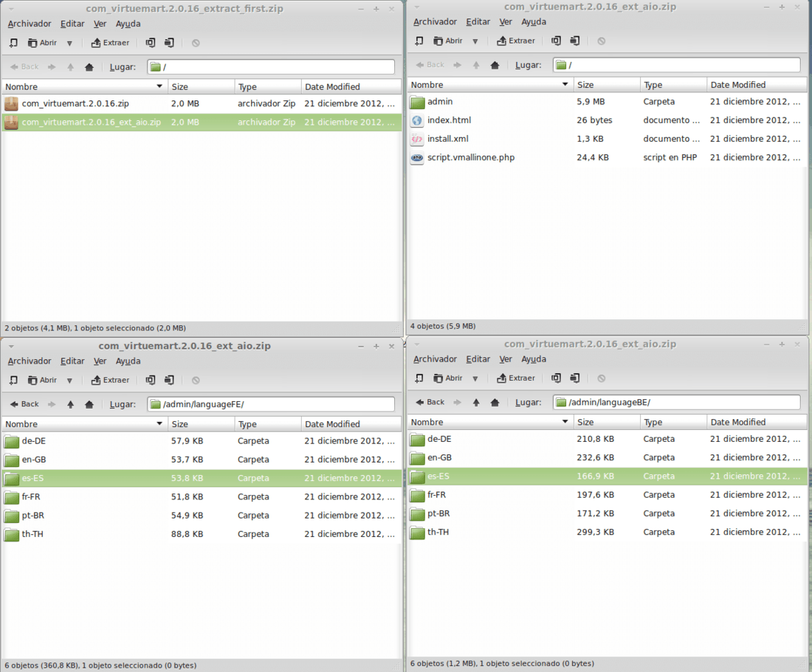
Task: Click Extraer in languageBE window
Action: pyautogui.click(x=516, y=378)
